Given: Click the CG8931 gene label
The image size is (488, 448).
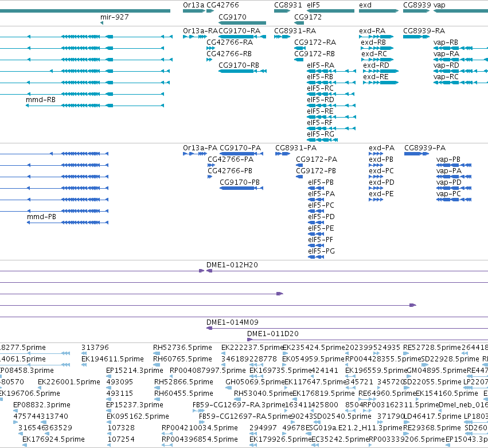Looking at the screenshot, I should coord(288,5).
